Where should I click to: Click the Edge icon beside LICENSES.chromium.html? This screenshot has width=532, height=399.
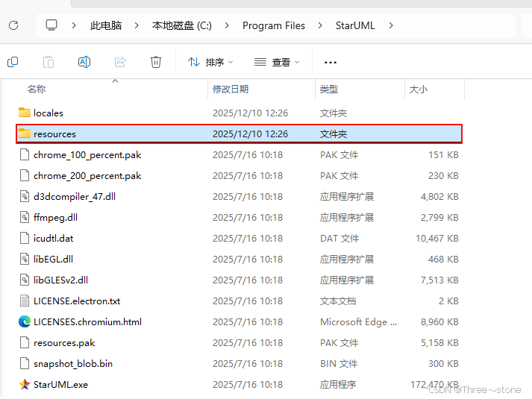25,321
